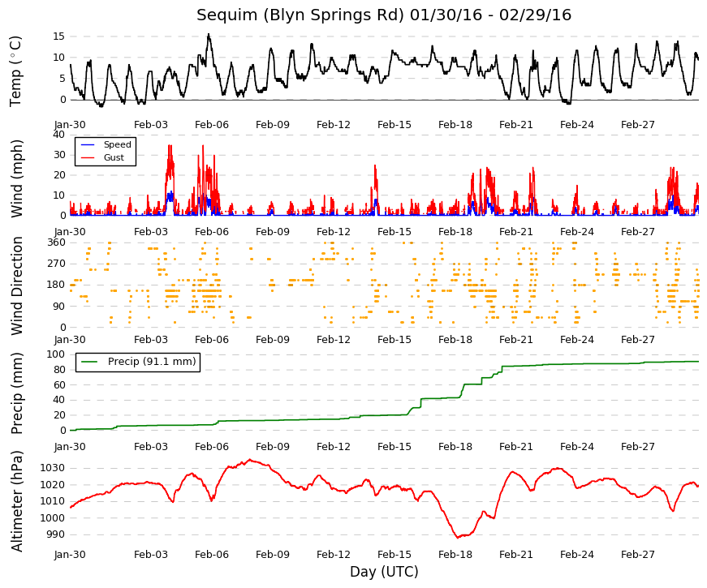Viewport: 707px width, 588px height.
Task: Click Feb-06 tick under temperature chart
Action: 212,125
